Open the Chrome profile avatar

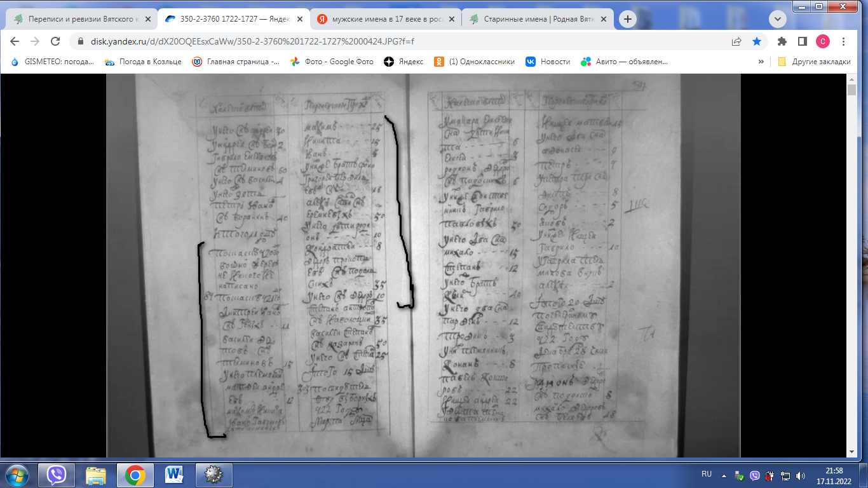pyautogui.click(x=822, y=41)
